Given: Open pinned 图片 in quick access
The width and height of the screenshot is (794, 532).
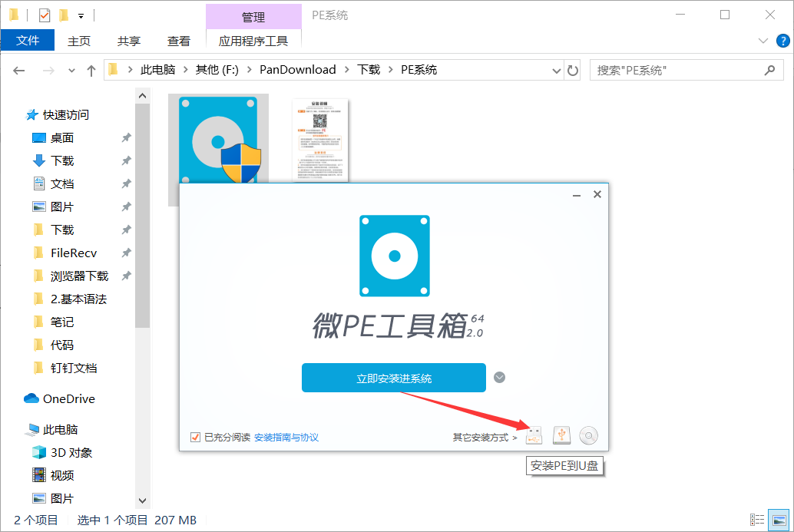Looking at the screenshot, I should point(53,207).
